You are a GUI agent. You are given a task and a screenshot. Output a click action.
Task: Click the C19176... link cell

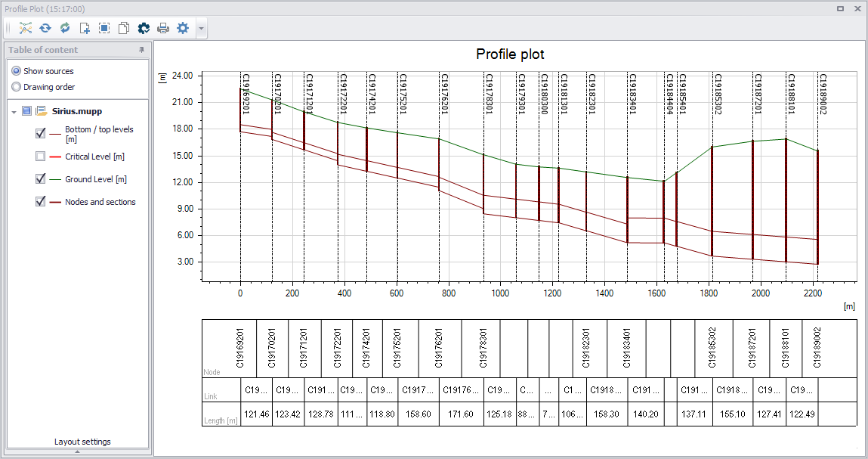[x=461, y=390]
